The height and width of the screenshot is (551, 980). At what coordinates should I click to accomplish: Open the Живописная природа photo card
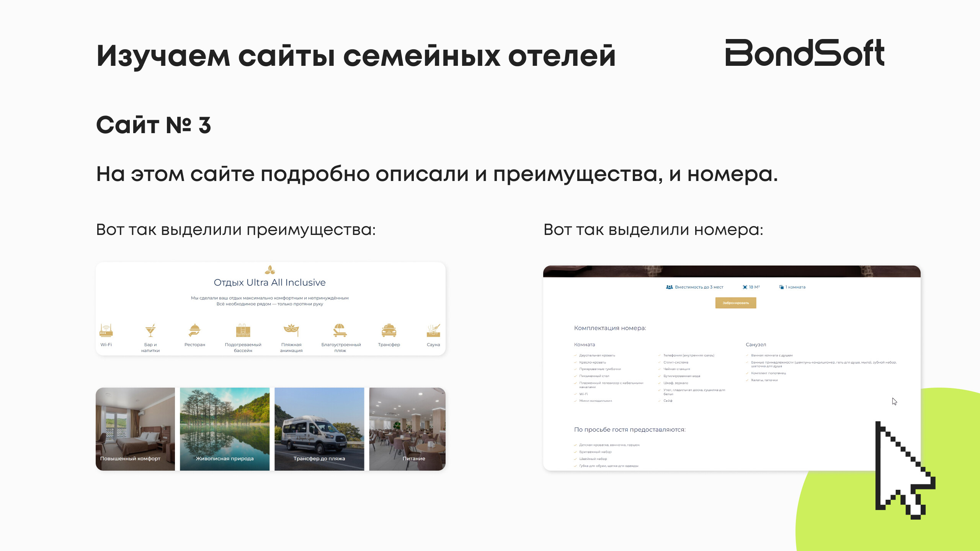coord(225,429)
